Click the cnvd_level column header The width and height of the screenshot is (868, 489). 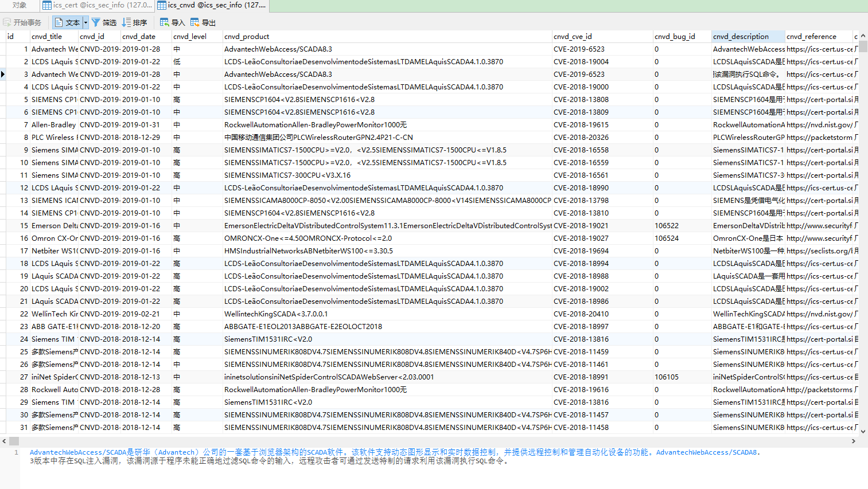197,36
